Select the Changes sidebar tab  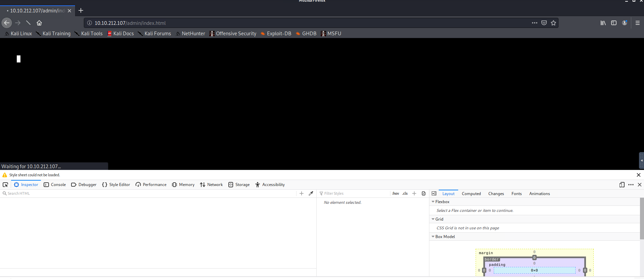pyautogui.click(x=496, y=194)
